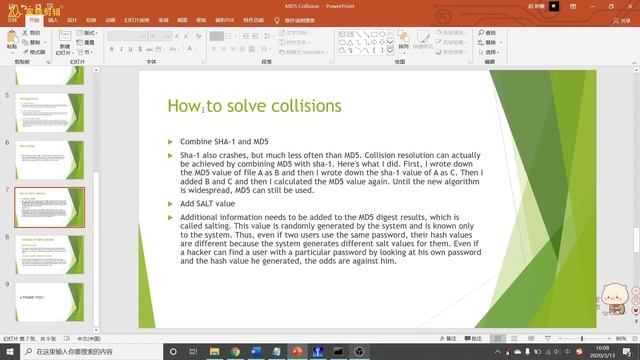Open the File tab
Viewport: 640px width, 360px height.
[x=13, y=20]
